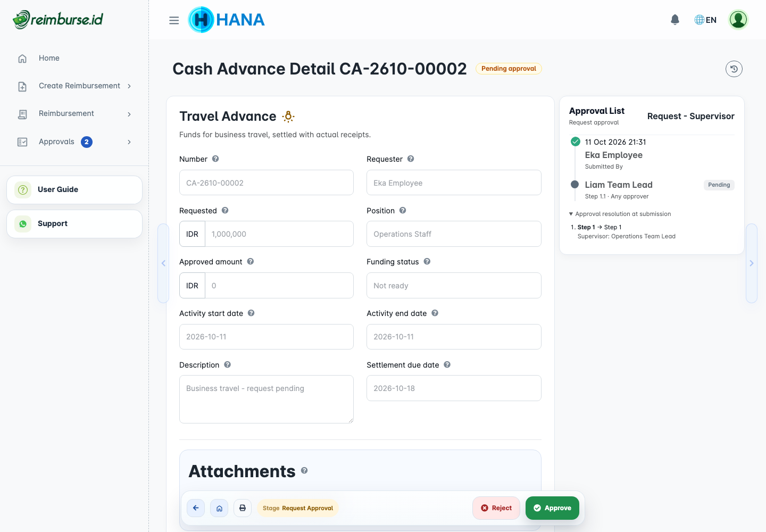Click help icon beside Settlement due date
The height and width of the screenshot is (532, 766).
click(447, 364)
